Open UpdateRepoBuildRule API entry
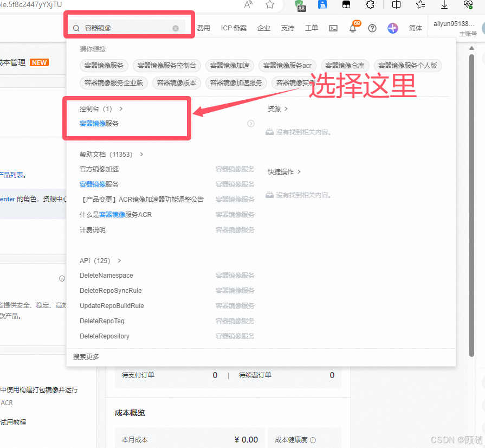This screenshot has width=485, height=448. click(x=112, y=306)
